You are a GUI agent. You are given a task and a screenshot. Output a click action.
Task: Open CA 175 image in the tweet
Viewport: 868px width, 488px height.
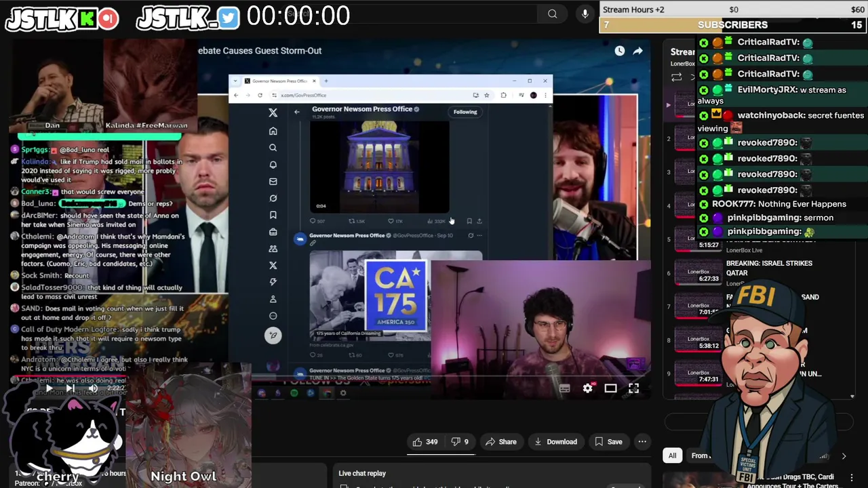coord(396,296)
